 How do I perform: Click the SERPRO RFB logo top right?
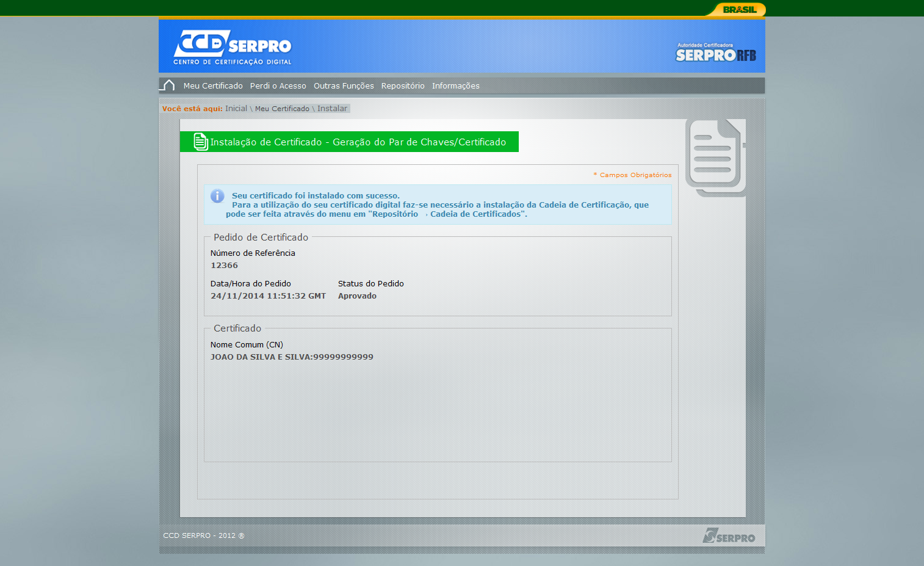click(715, 52)
